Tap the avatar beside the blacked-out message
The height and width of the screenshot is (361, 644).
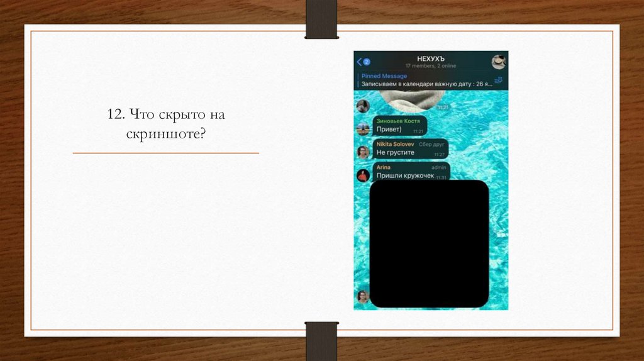pos(363,296)
